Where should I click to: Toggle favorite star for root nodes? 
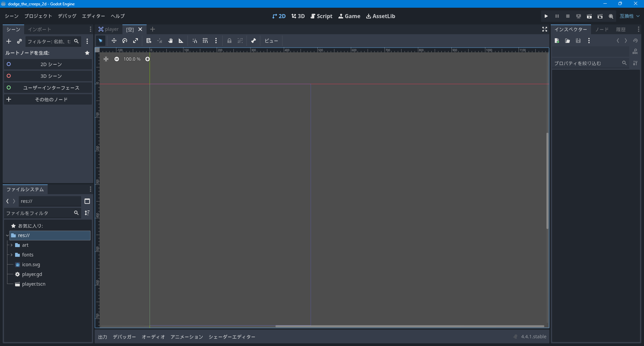[87, 53]
